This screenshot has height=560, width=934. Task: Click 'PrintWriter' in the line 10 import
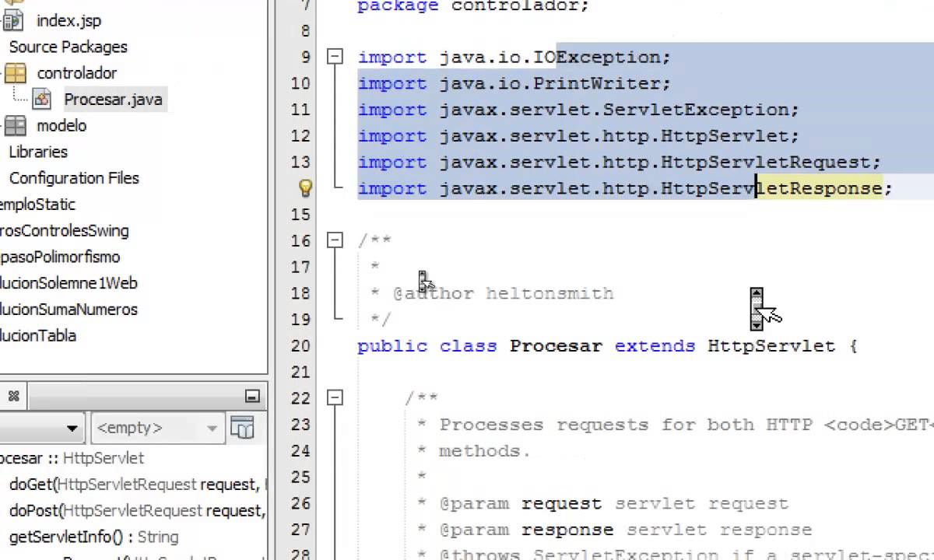tap(597, 84)
